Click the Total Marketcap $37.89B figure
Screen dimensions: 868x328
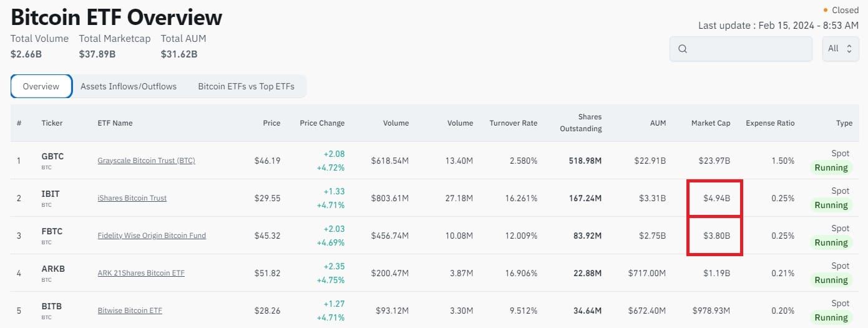97,54
